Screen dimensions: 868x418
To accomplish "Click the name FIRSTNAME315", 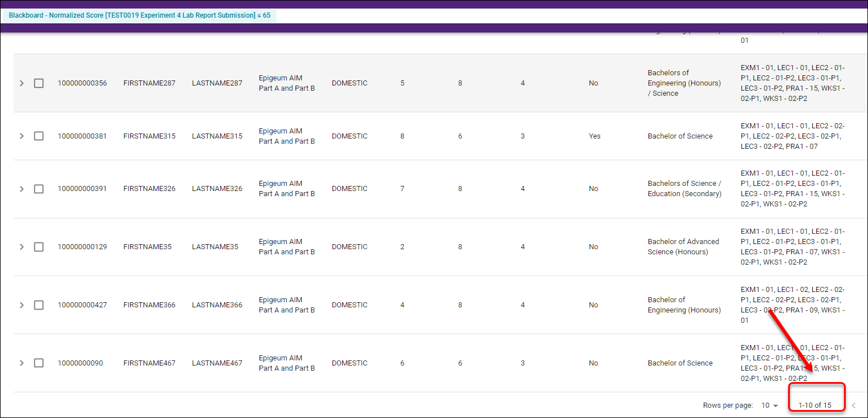I will (149, 136).
